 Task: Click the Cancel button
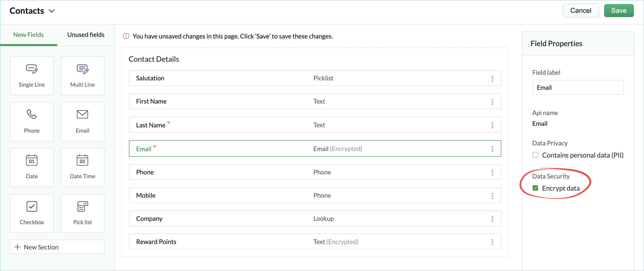point(580,11)
